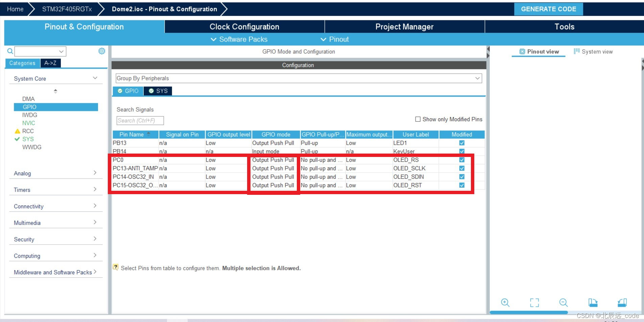The image size is (644, 322).
Task: Sort by the GPIO output level column header
Action: [229, 135]
